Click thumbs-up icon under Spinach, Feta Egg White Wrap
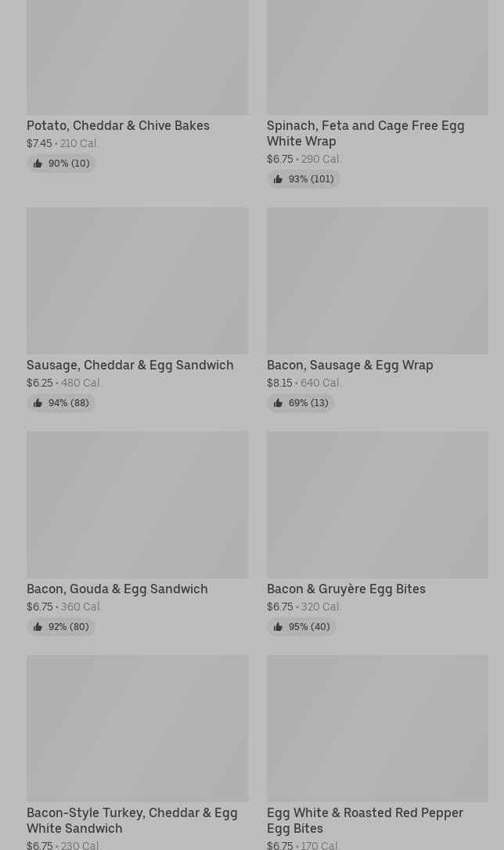 (278, 179)
